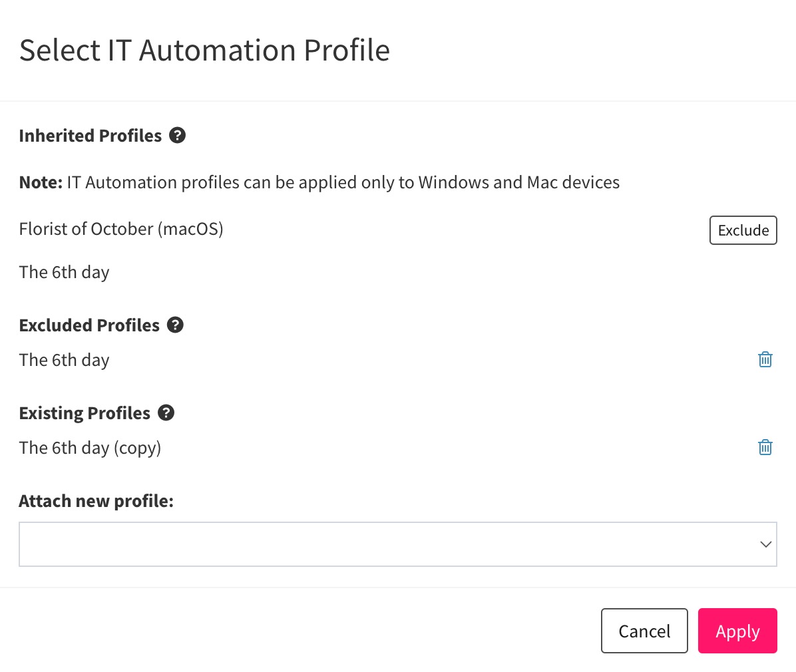Click the Select IT Automation Profile title
This screenshot has height=672, width=796.
[x=205, y=49]
